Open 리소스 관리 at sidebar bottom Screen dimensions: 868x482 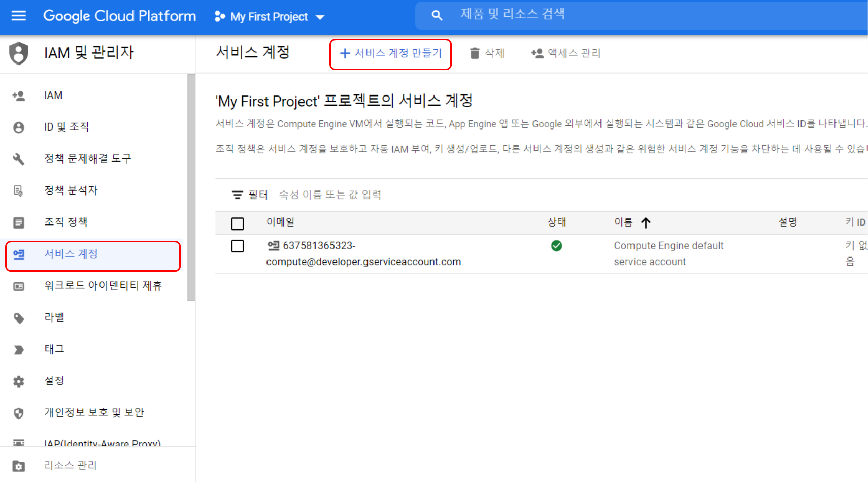tap(97, 465)
